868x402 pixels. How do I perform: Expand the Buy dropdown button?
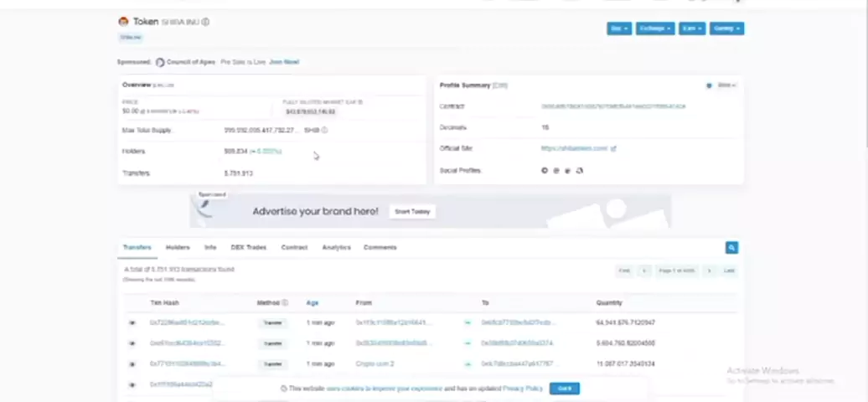(x=618, y=28)
